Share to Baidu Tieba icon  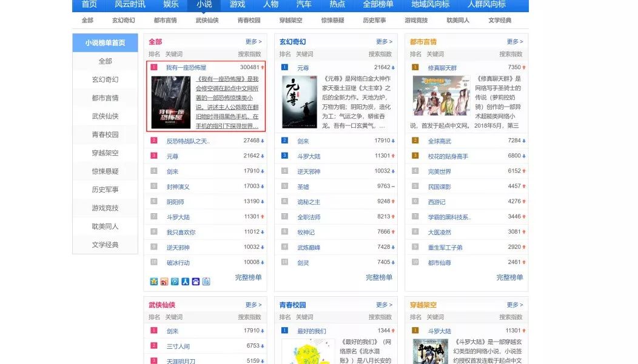(206, 281)
